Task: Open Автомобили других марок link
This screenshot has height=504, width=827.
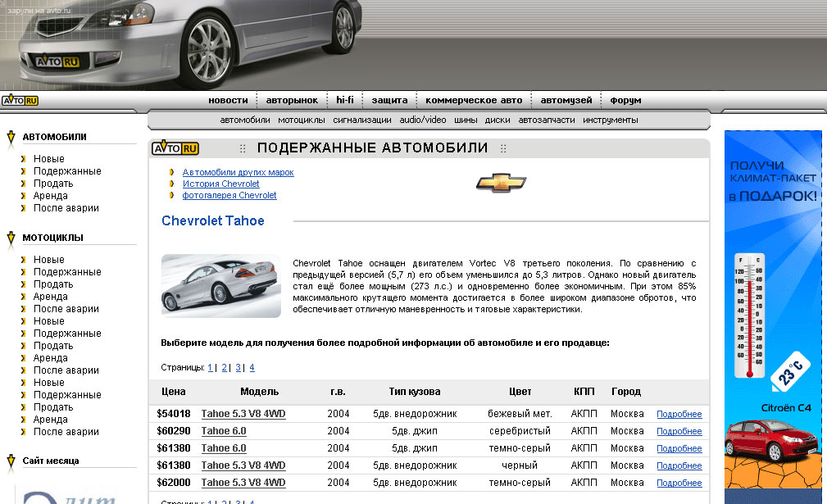Action: 238,172
